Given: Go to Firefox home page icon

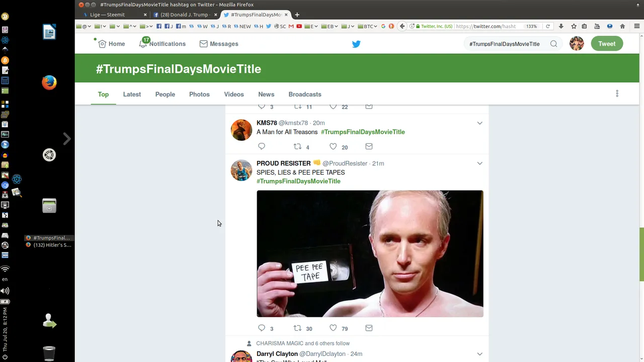Looking at the screenshot, I should (x=622, y=26).
